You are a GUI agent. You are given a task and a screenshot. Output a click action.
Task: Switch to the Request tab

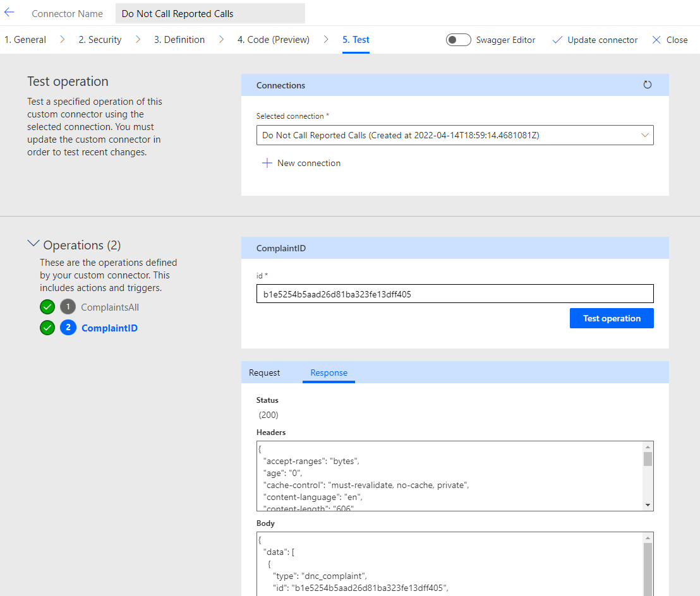tap(264, 372)
